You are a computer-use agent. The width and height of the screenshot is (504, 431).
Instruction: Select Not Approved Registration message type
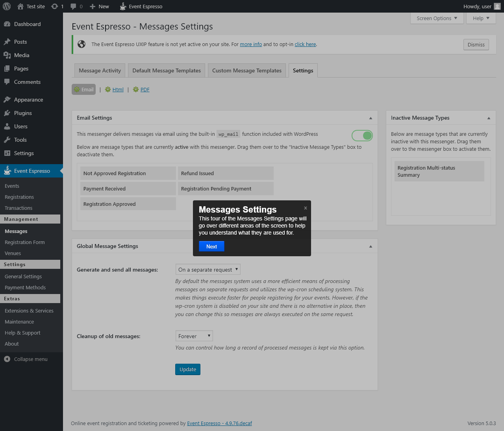point(128,173)
